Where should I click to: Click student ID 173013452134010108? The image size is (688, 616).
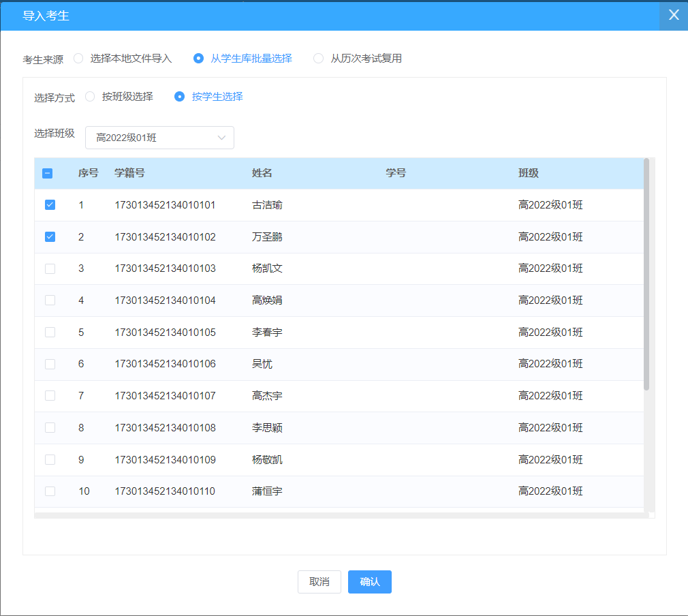[165, 428]
